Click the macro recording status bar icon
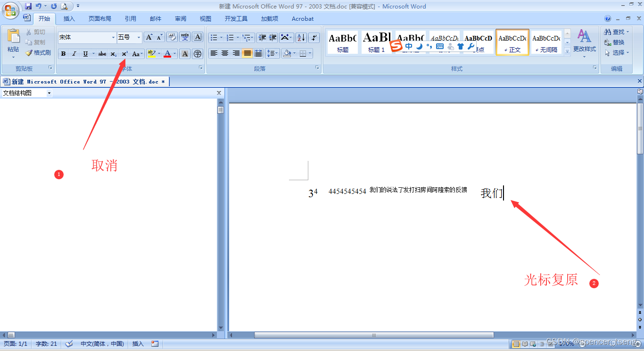644x351 pixels. pos(155,344)
